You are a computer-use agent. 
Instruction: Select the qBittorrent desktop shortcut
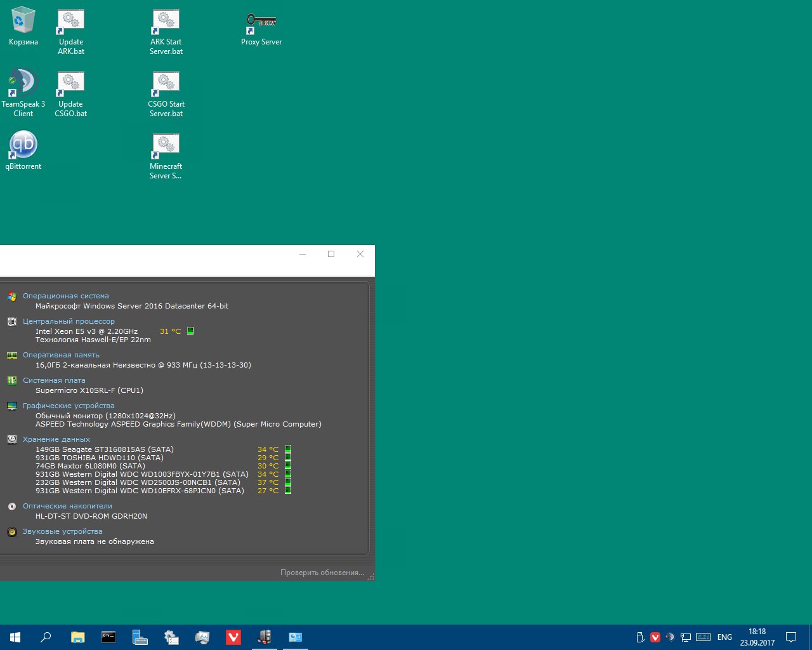(23, 150)
